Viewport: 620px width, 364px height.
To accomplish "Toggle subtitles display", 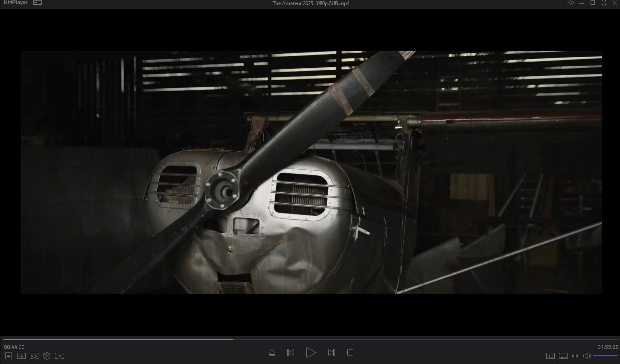I will coord(563,356).
